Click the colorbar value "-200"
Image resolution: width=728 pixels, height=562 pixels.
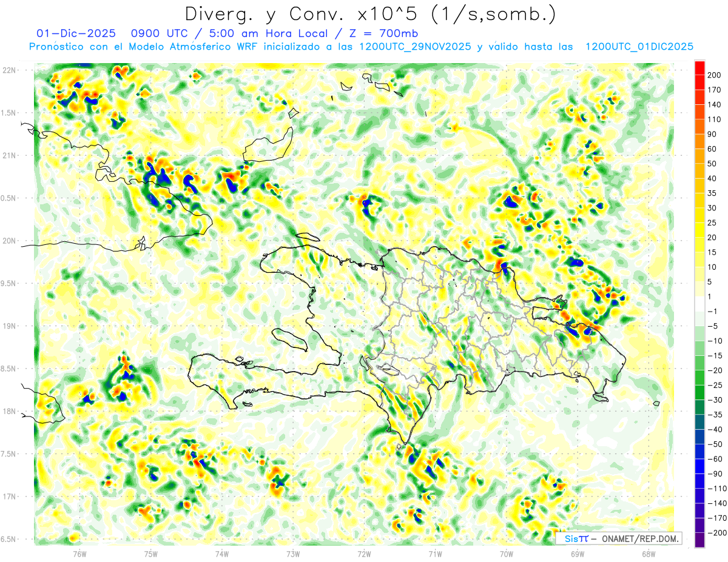point(716,533)
